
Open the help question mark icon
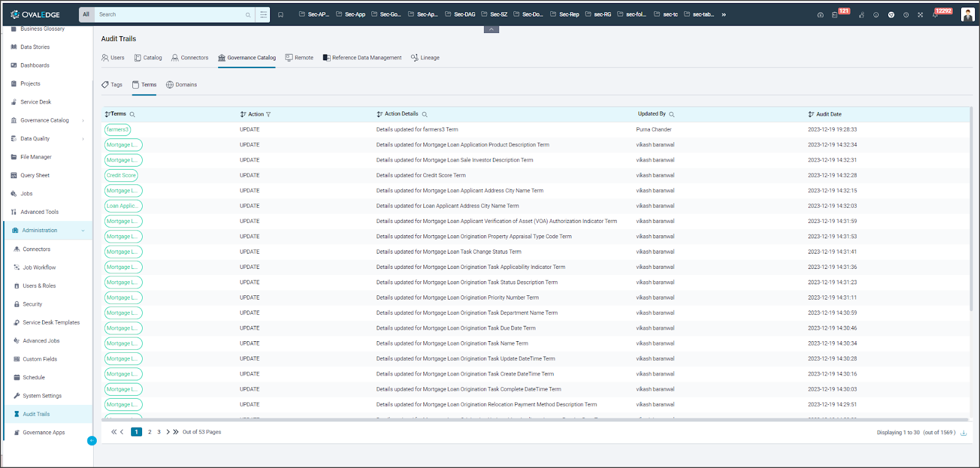[x=906, y=15]
